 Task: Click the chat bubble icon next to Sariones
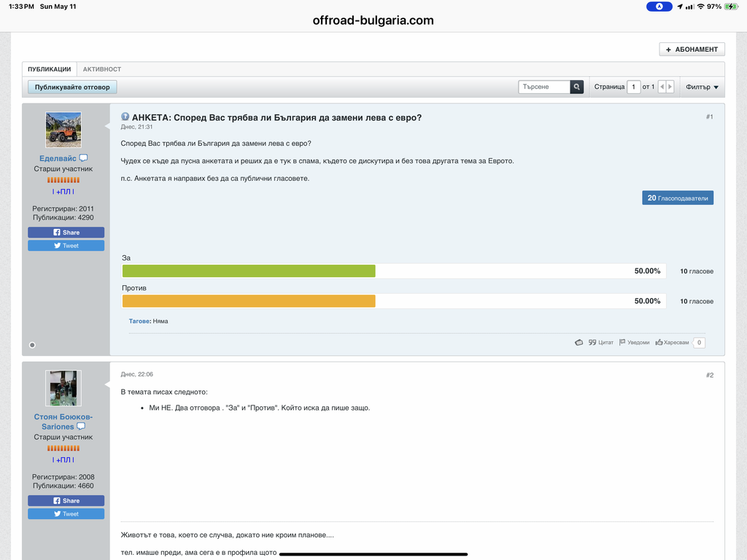[81, 427]
